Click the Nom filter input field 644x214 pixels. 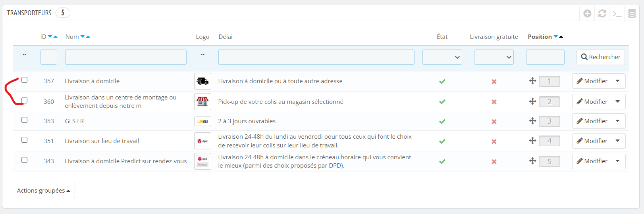[x=126, y=57]
